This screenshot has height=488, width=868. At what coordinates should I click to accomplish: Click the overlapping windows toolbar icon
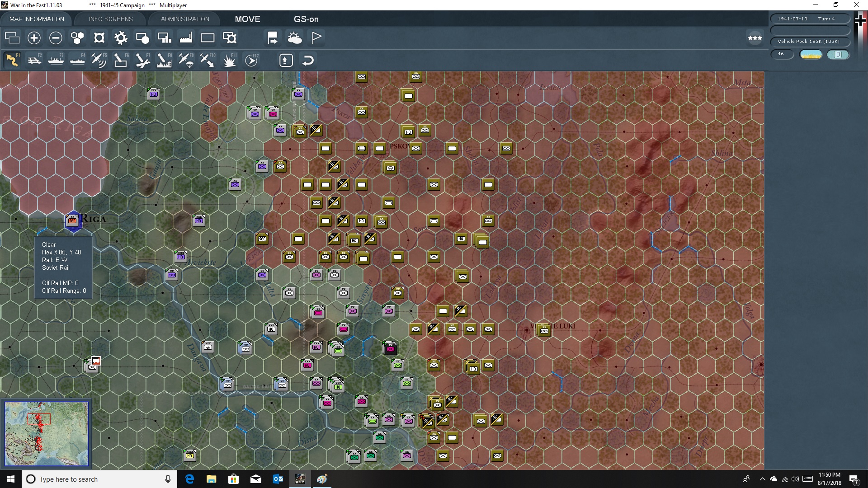12,38
